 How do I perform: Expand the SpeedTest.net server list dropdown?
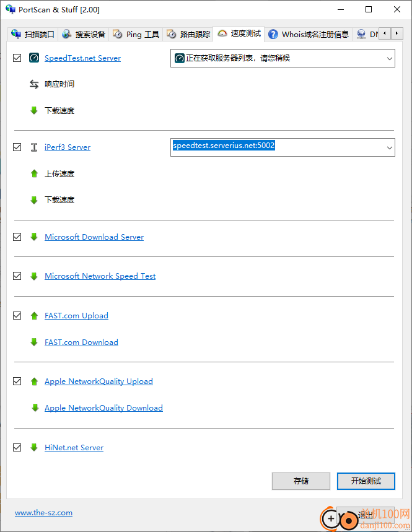389,58
